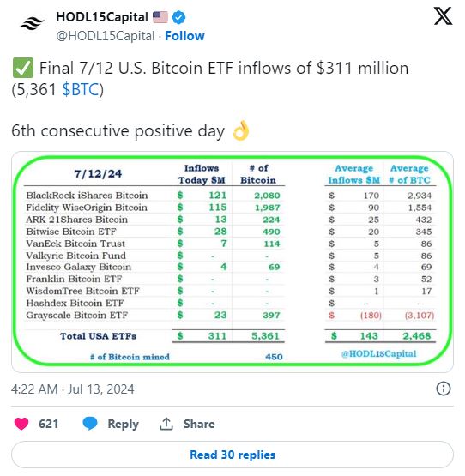Click the Read 30 replies button

point(232,455)
